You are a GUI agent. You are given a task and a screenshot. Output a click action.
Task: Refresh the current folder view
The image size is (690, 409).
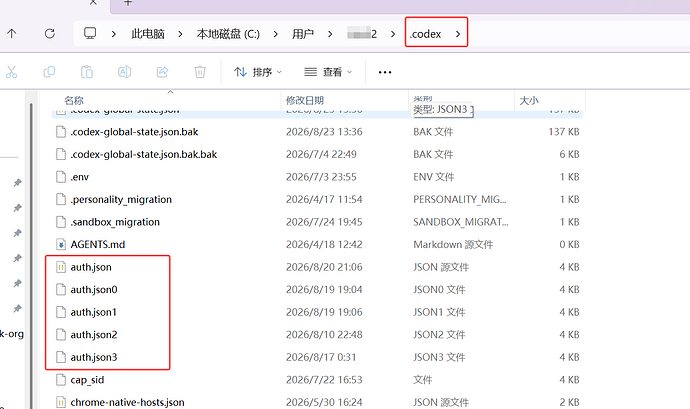pos(50,33)
